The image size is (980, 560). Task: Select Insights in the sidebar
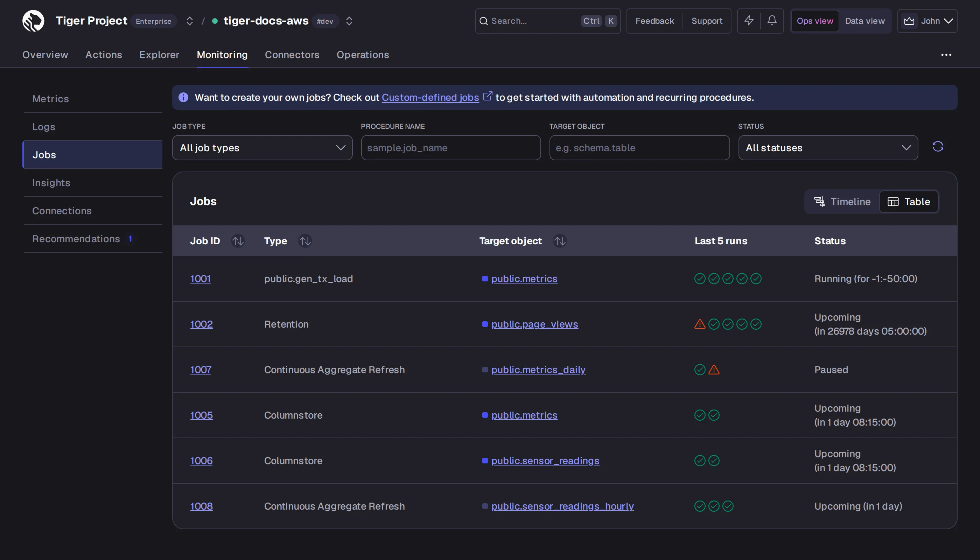(x=93, y=183)
